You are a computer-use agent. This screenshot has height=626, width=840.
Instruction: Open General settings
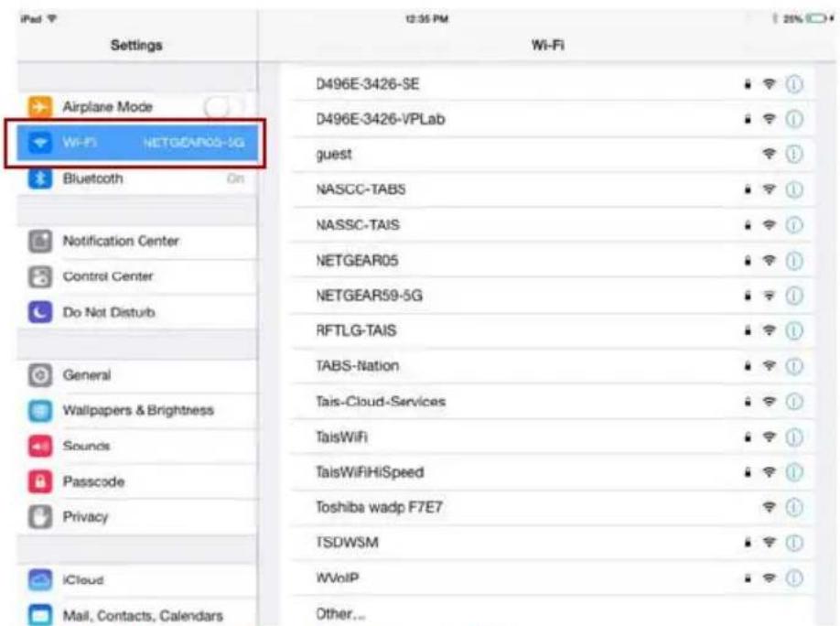(x=137, y=374)
